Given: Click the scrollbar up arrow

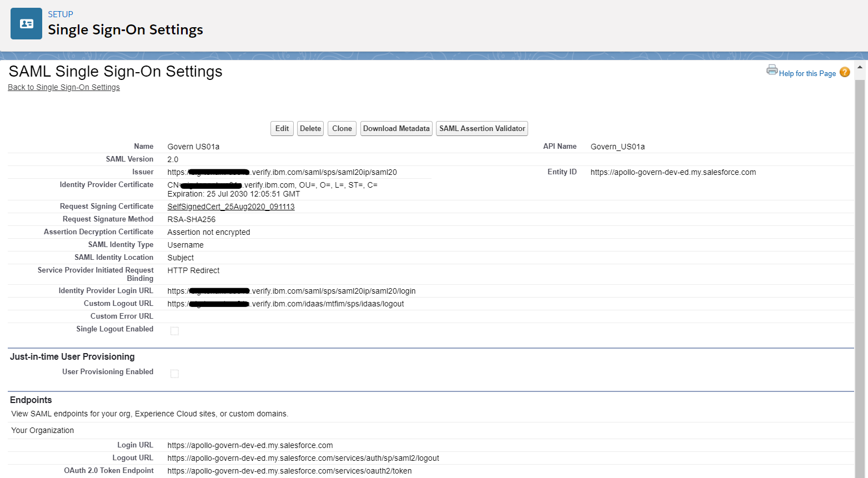Looking at the screenshot, I should (x=860, y=67).
